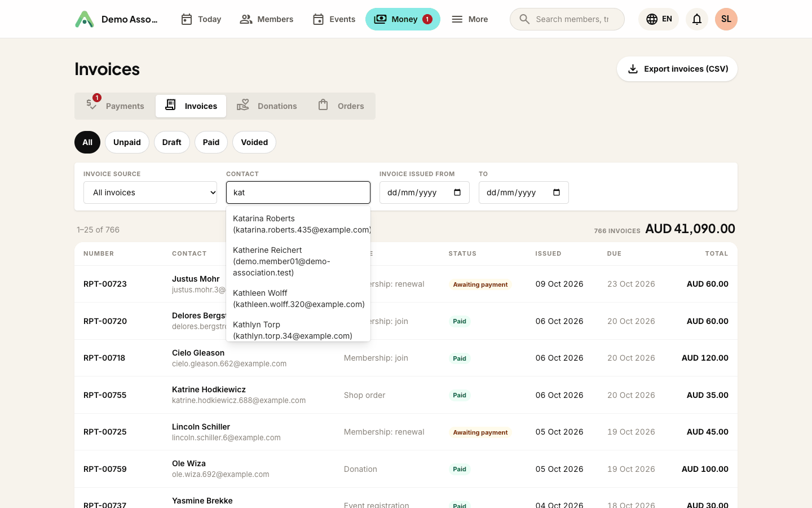812x508 pixels.
Task: Click the Donations hand-heart icon
Action: click(x=243, y=105)
